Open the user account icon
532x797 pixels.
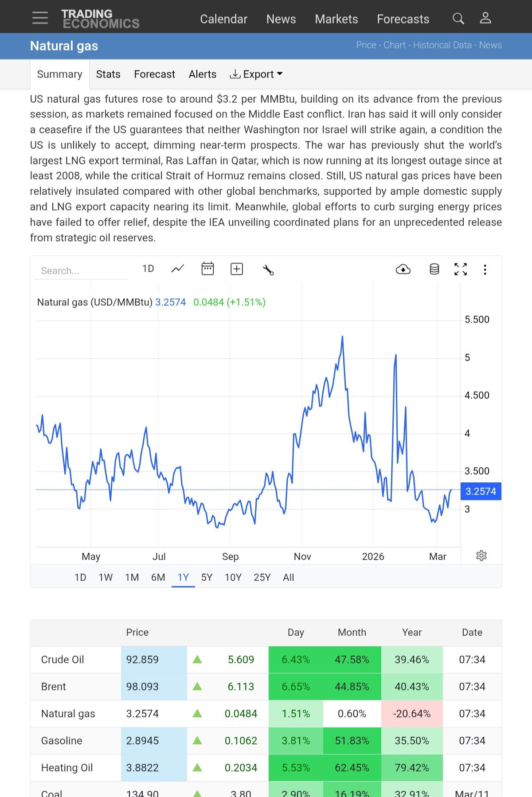coord(485,18)
